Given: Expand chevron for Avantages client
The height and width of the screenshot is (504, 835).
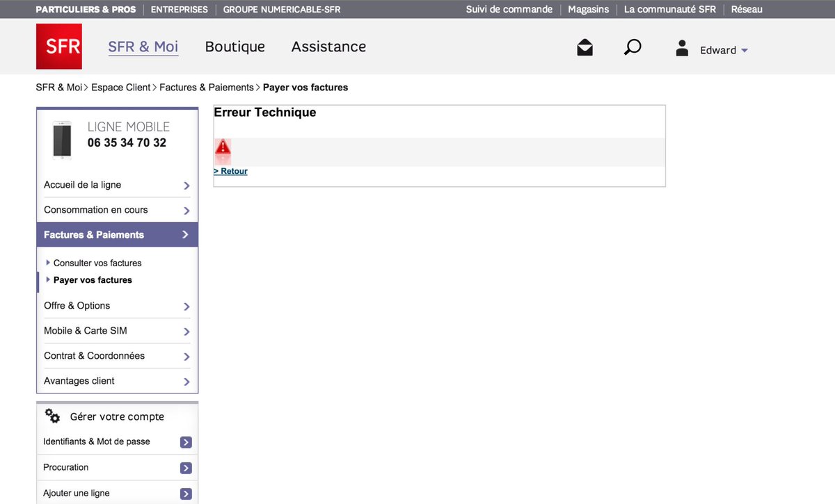Looking at the screenshot, I should click(x=186, y=382).
